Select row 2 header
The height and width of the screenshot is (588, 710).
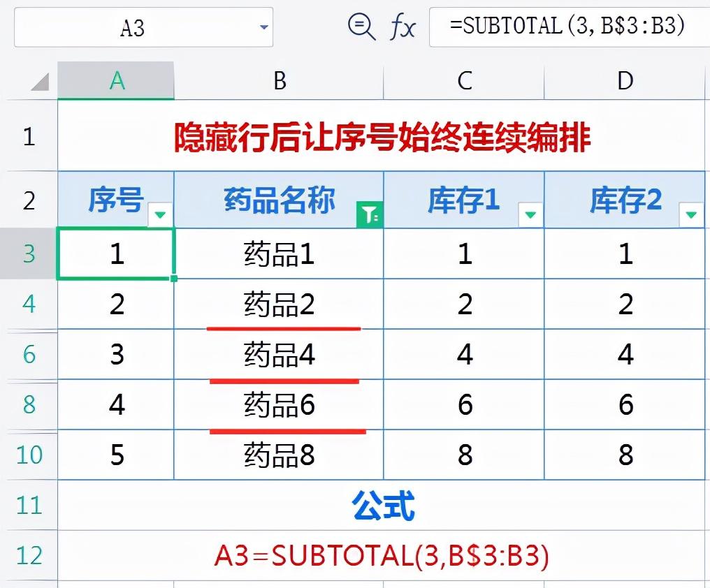[29, 200]
